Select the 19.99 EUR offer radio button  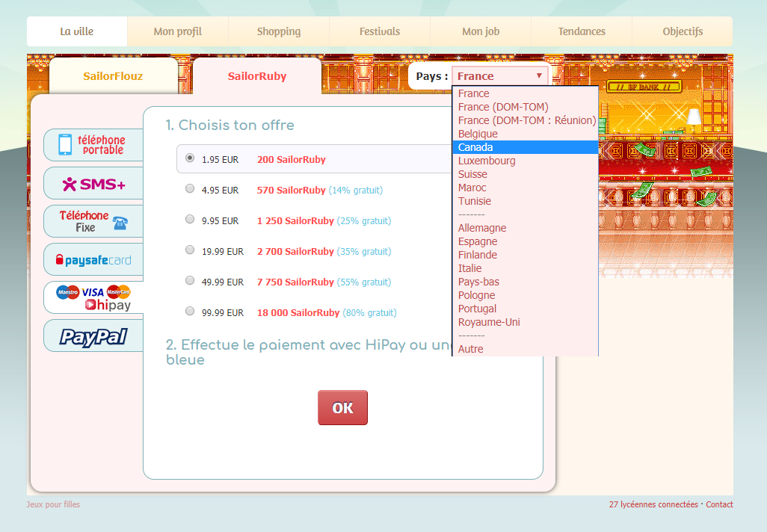(190, 250)
